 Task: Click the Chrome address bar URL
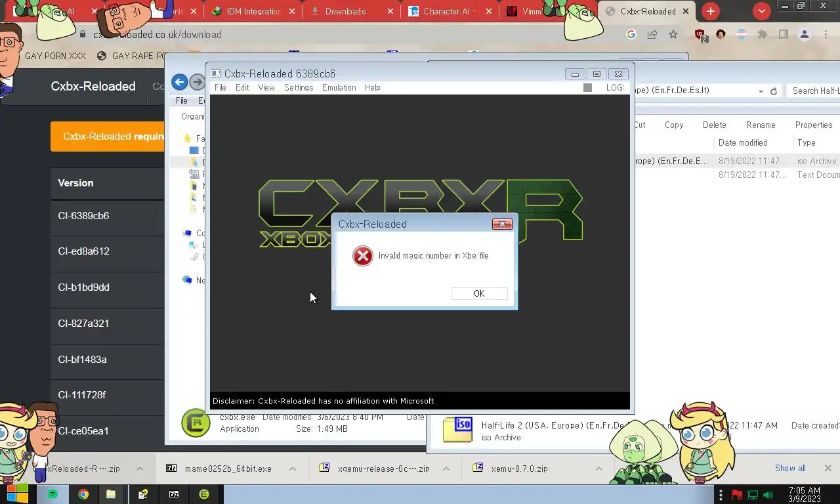tap(157, 35)
